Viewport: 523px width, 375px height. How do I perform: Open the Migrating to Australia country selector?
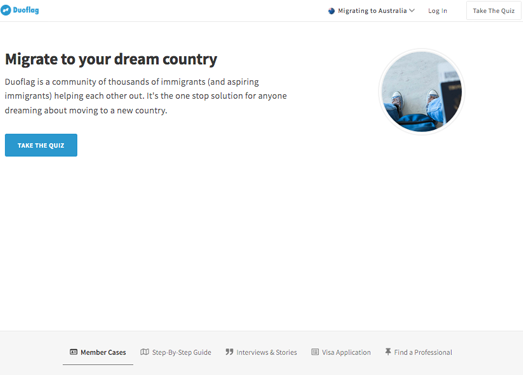pos(371,11)
